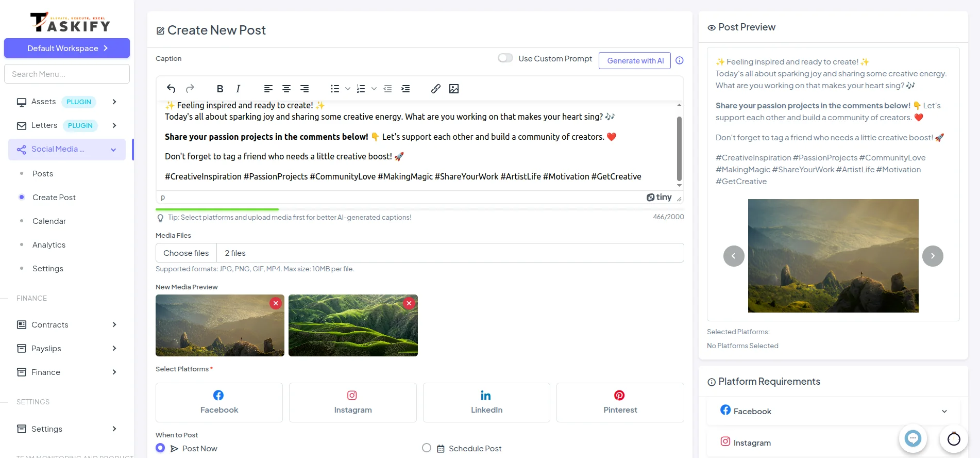Screen dimensions: 980x458
Task: Remove the green hills media thumbnail
Action: tap(409, 303)
